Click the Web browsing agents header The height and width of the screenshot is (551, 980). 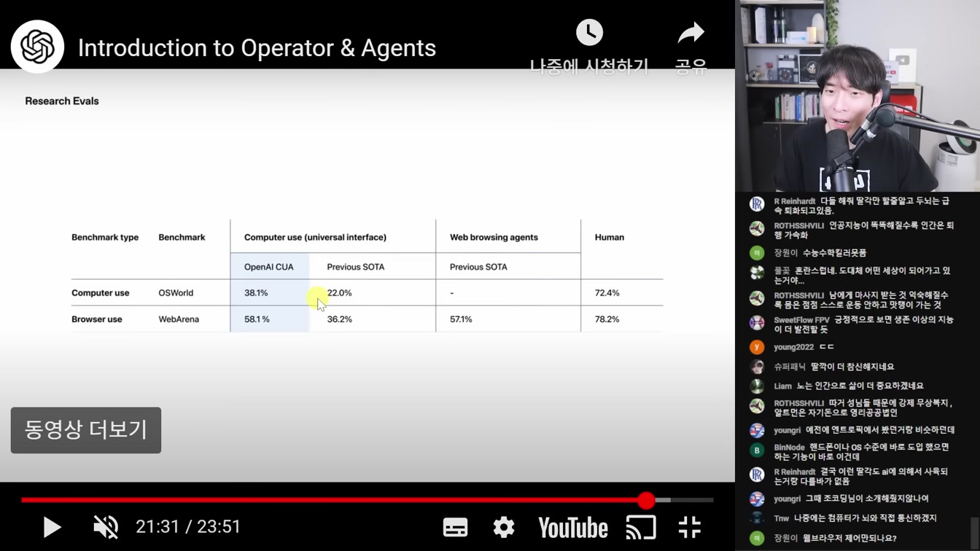(494, 238)
